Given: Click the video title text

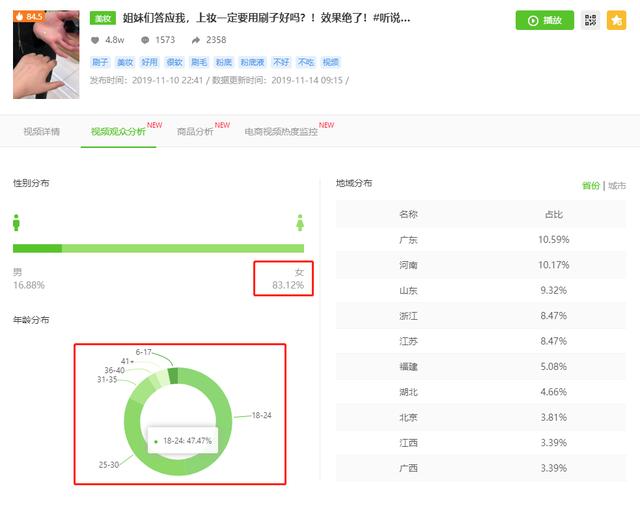Looking at the screenshot, I should coord(266,18).
